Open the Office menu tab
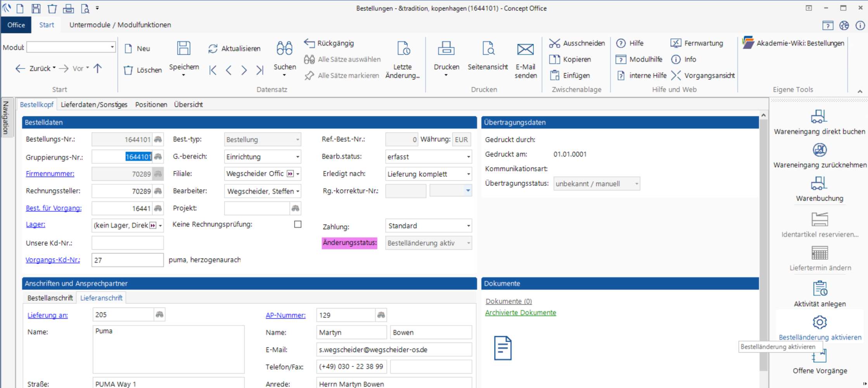 click(x=16, y=25)
